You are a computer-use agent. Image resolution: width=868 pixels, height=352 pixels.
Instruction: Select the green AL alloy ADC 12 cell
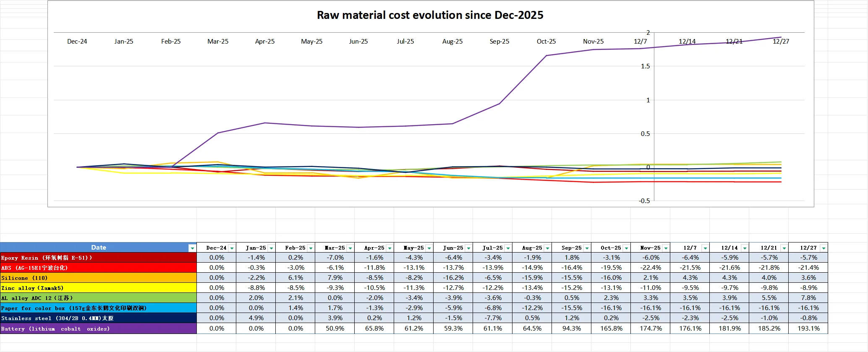click(x=98, y=298)
